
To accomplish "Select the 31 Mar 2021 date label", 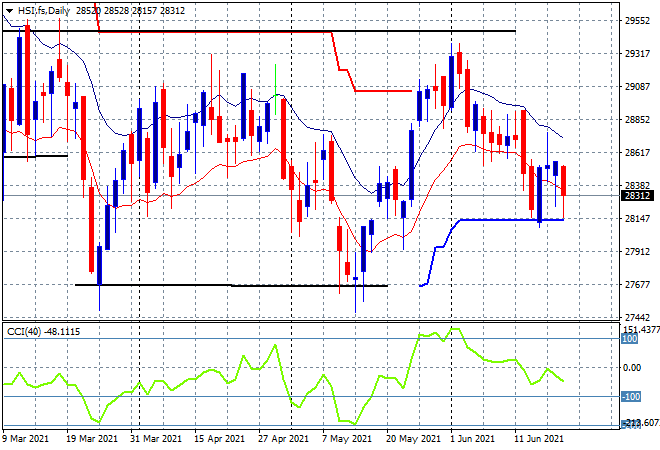I will (x=156, y=439).
